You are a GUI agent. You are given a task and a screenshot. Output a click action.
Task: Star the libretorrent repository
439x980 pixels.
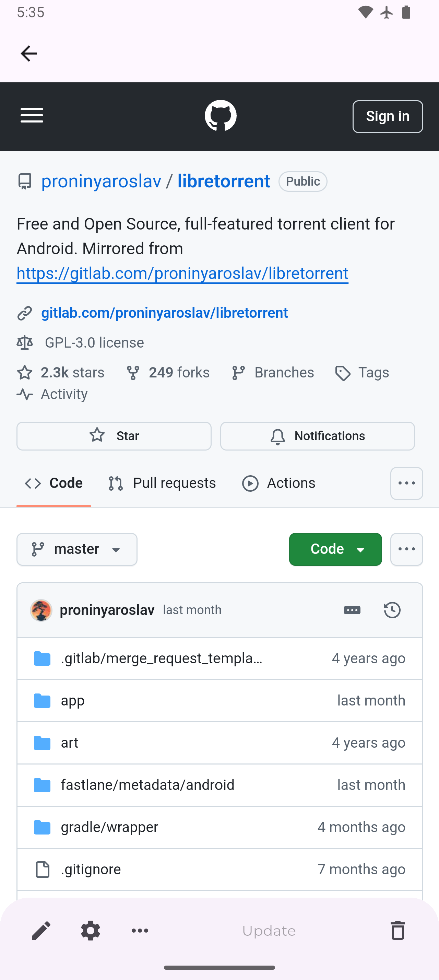pos(114,436)
